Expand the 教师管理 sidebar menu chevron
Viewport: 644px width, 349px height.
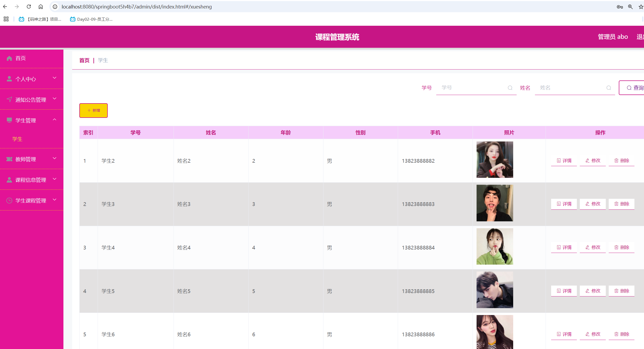coord(55,158)
